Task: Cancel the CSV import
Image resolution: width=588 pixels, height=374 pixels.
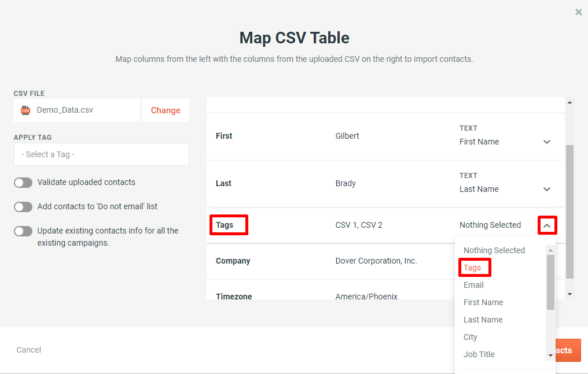Action: click(28, 350)
